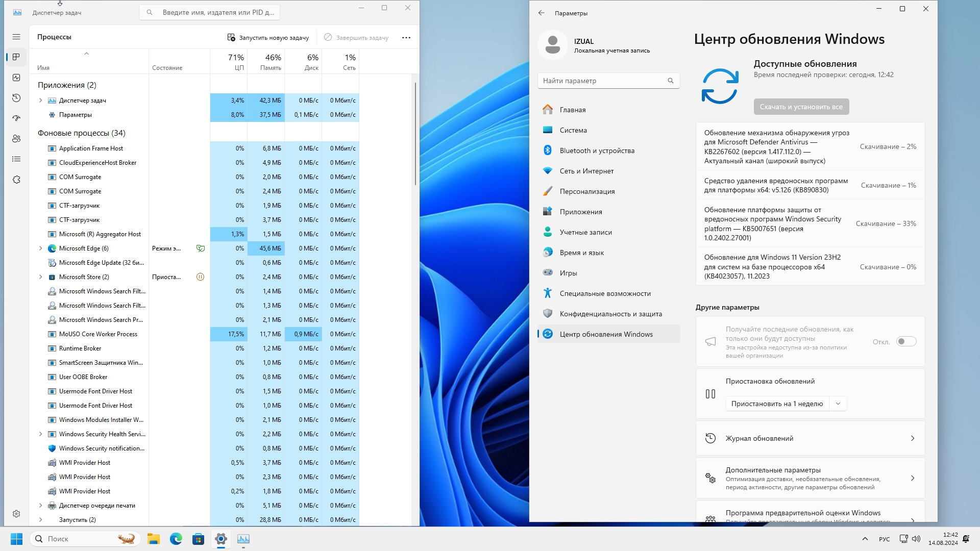Click the Task Manager hamburger menu icon
The image size is (980, 551).
pyautogui.click(x=16, y=37)
